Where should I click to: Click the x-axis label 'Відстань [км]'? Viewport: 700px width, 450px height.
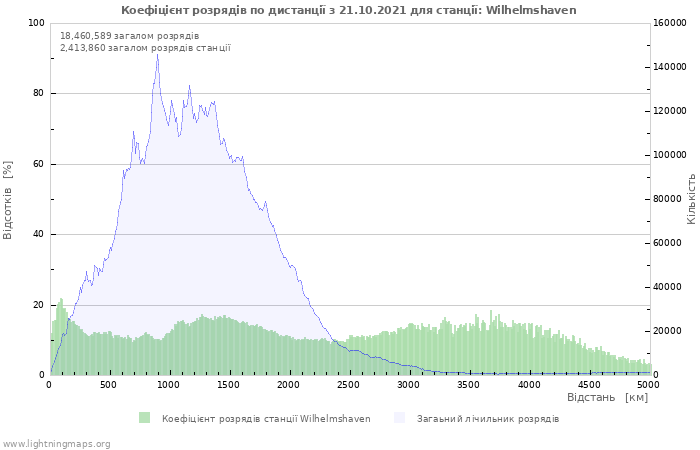tap(607, 398)
